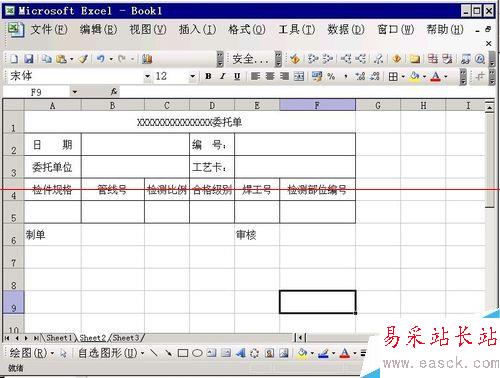Click the Paste icon in the toolbar

pos(61,59)
